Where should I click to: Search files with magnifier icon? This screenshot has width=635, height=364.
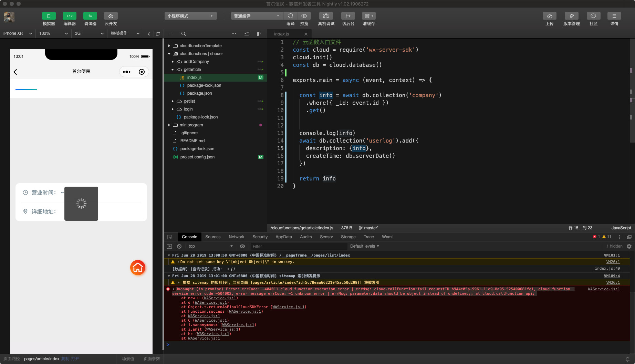(x=184, y=34)
